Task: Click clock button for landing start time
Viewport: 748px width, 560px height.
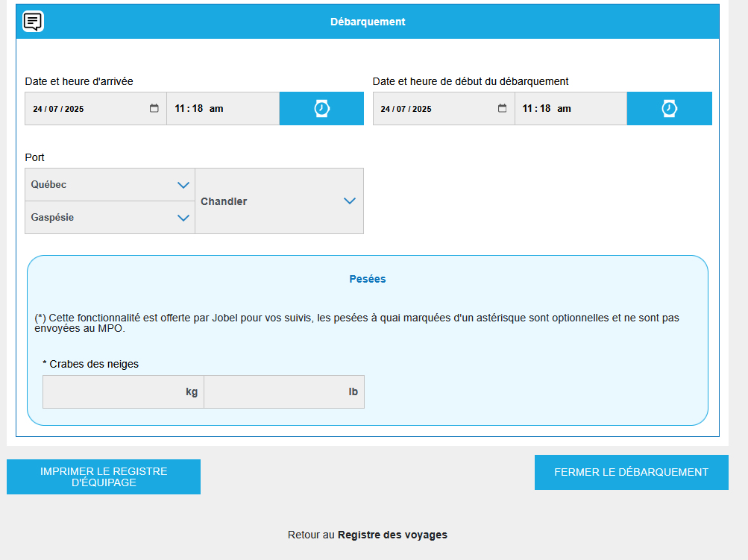Action: point(669,109)
